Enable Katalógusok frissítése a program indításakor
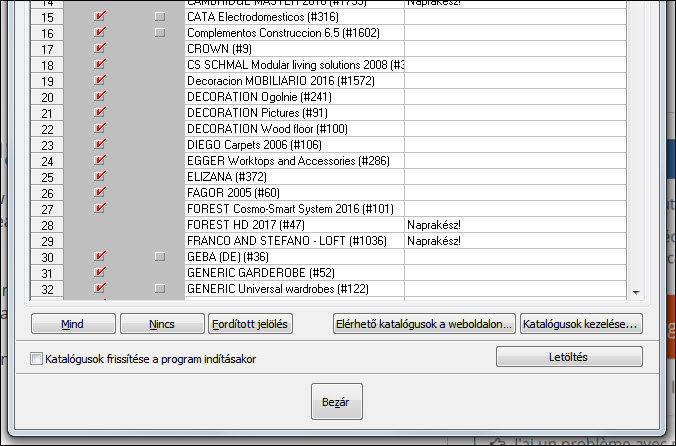This screenshot has width=676, height=446. [x=36, y=359]
